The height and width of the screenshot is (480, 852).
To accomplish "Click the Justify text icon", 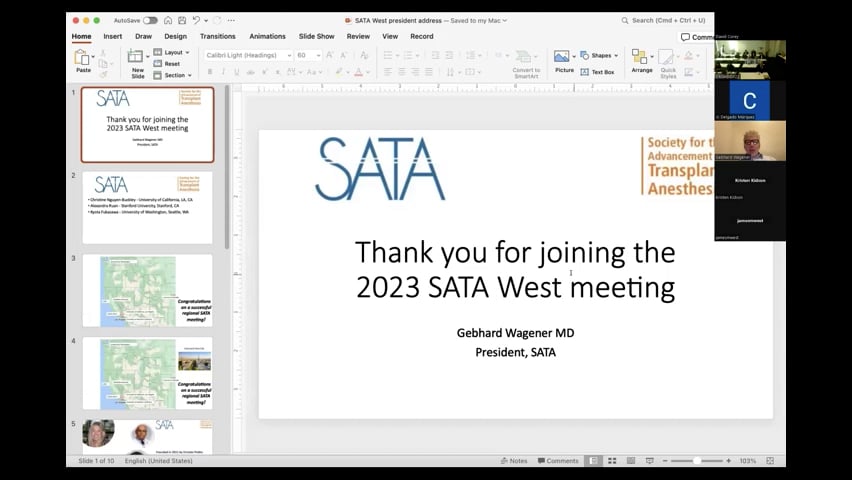I will click(429, 72).
